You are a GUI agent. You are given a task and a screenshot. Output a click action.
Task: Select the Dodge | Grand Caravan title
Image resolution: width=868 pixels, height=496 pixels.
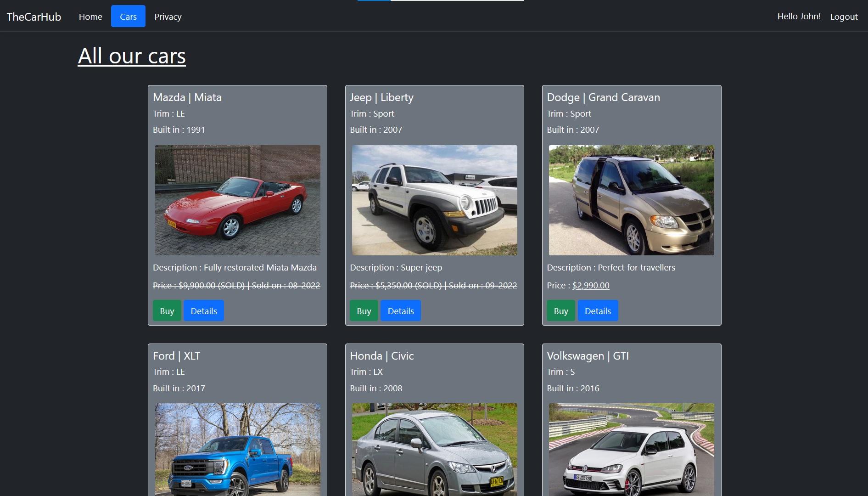[x=603, y=97]
